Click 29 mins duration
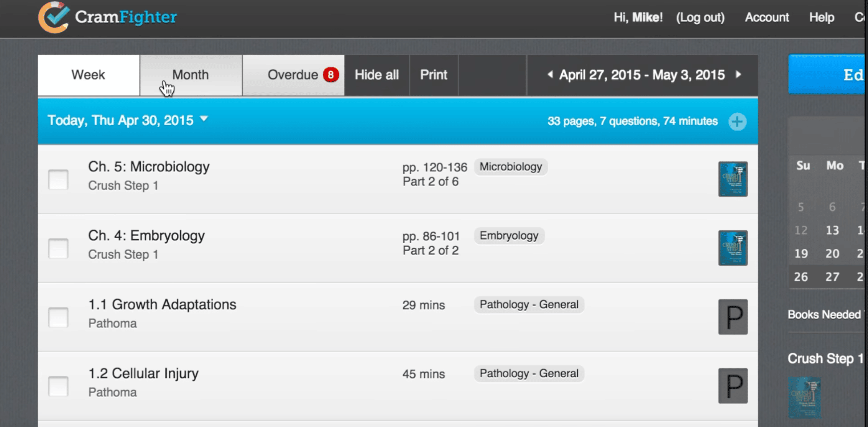 pos(424,305)
